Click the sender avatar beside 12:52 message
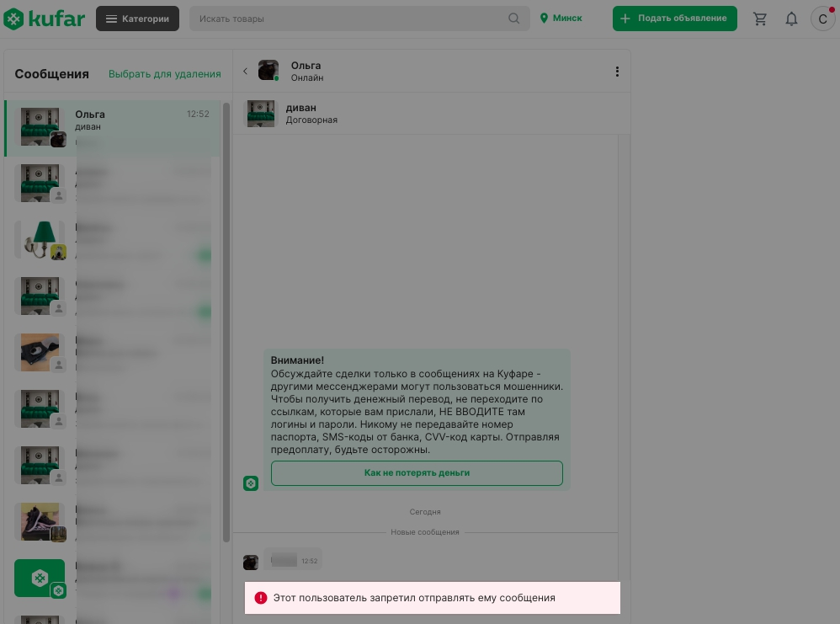The width and height of the screenshot is (840, 624). pos(251,562)
